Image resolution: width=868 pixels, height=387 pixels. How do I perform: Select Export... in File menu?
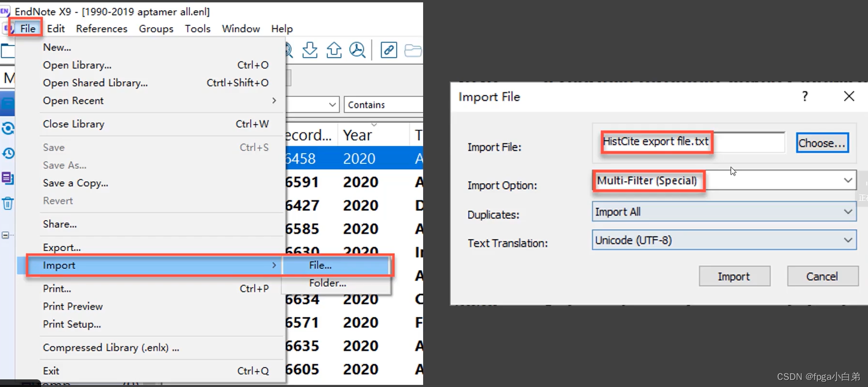pos(151,247)
